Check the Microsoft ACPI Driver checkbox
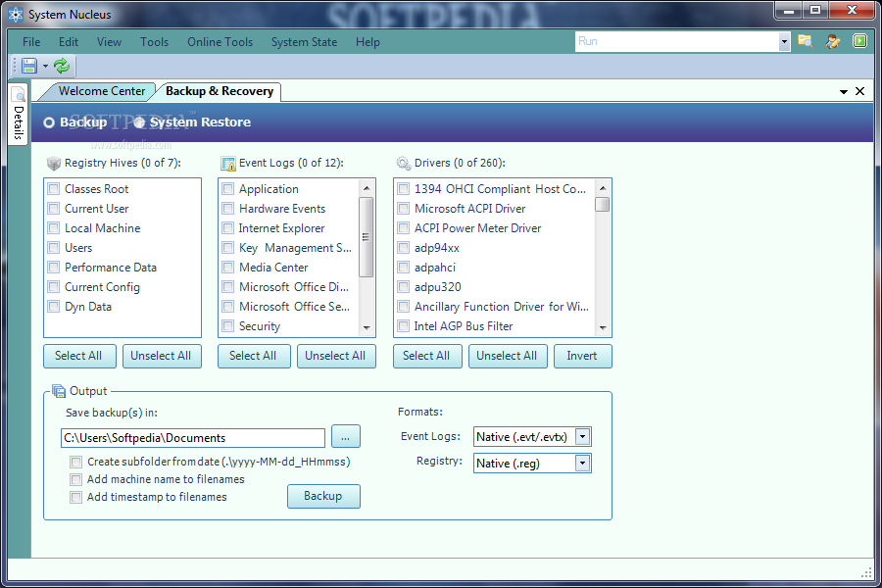This screenshot has width=882, height=588. click(404, 208)
